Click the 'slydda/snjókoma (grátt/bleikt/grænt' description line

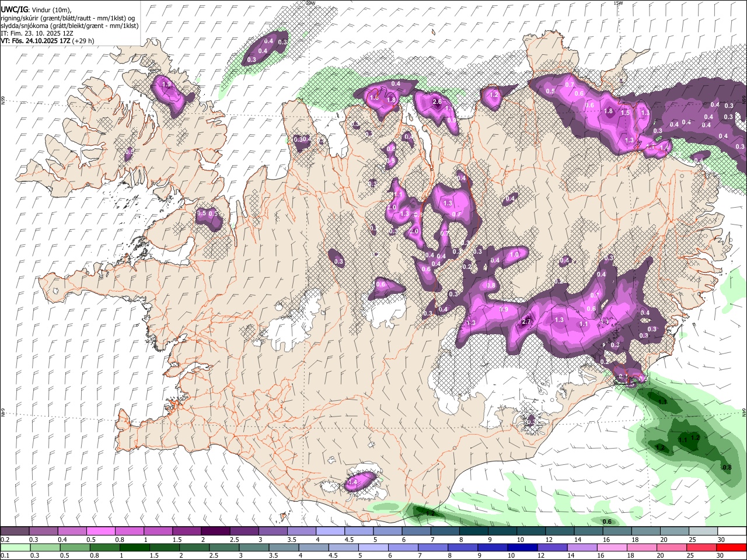click(x=69, y=26)
